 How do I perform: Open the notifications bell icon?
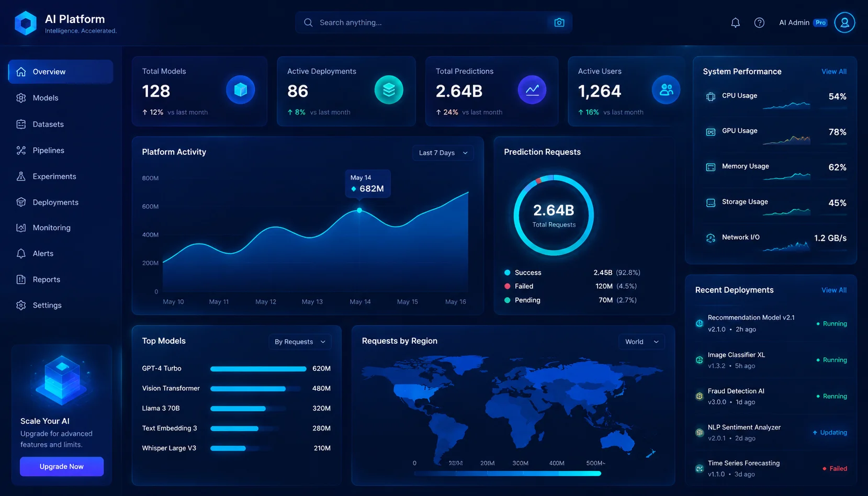735,22
